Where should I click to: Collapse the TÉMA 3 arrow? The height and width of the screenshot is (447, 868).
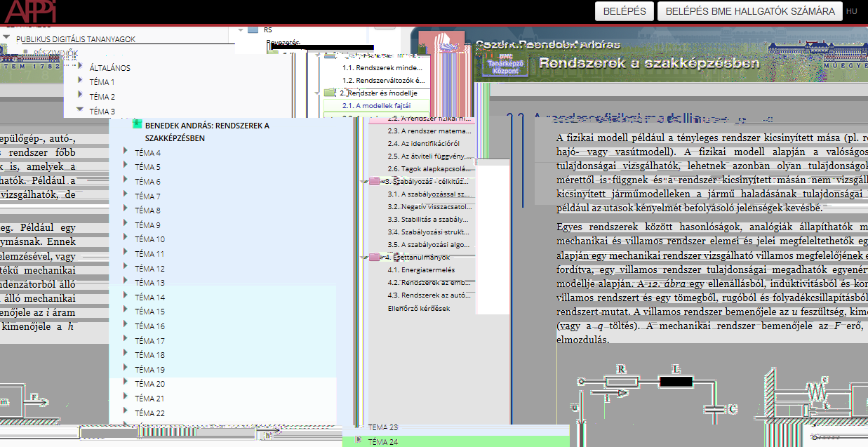click(x=81, y=110)
